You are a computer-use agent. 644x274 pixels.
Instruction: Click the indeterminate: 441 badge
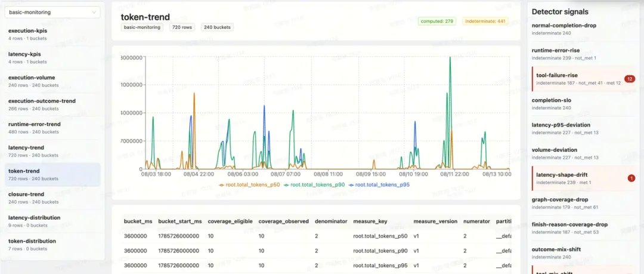(x=485, y=21)
